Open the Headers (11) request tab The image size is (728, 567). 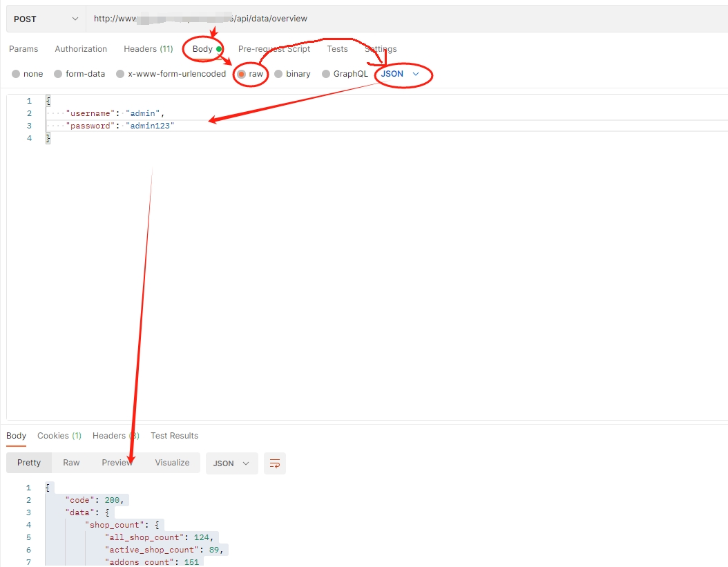[148, 49]
